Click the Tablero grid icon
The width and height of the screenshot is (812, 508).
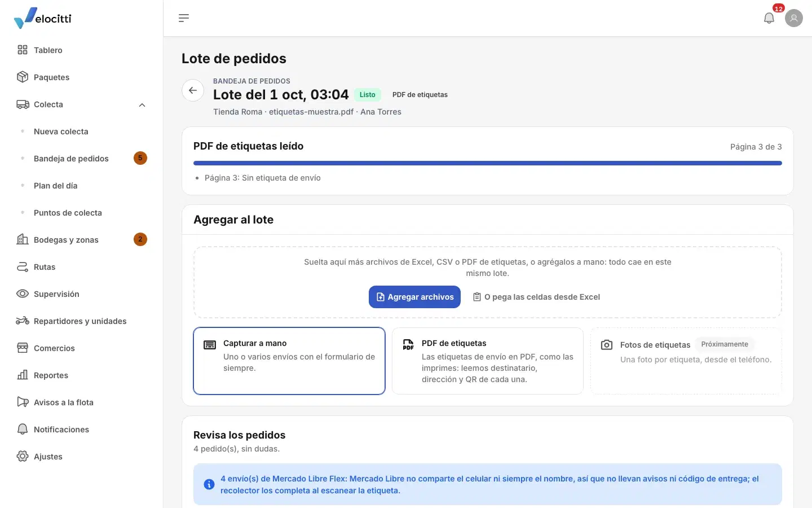[23, 50]
